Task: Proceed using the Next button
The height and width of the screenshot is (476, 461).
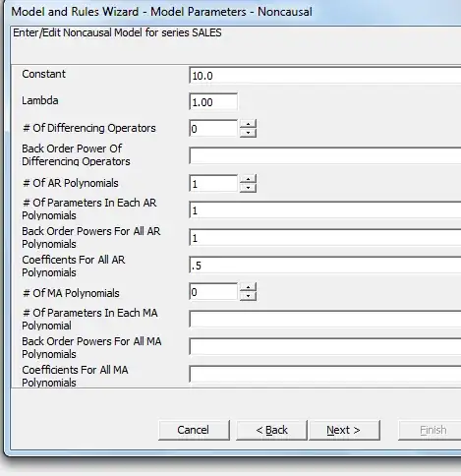Action: coord(344,430)
